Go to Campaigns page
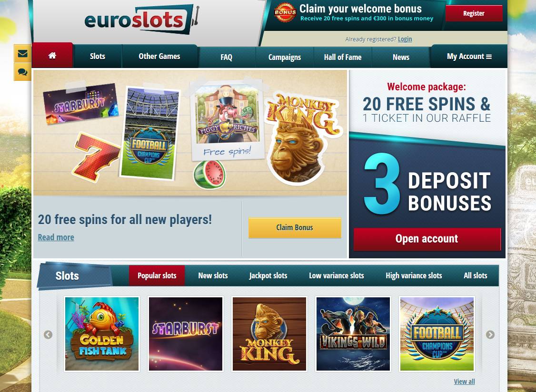Image resolution: width=536 pixels, height=392 pixels. (284, 58)
